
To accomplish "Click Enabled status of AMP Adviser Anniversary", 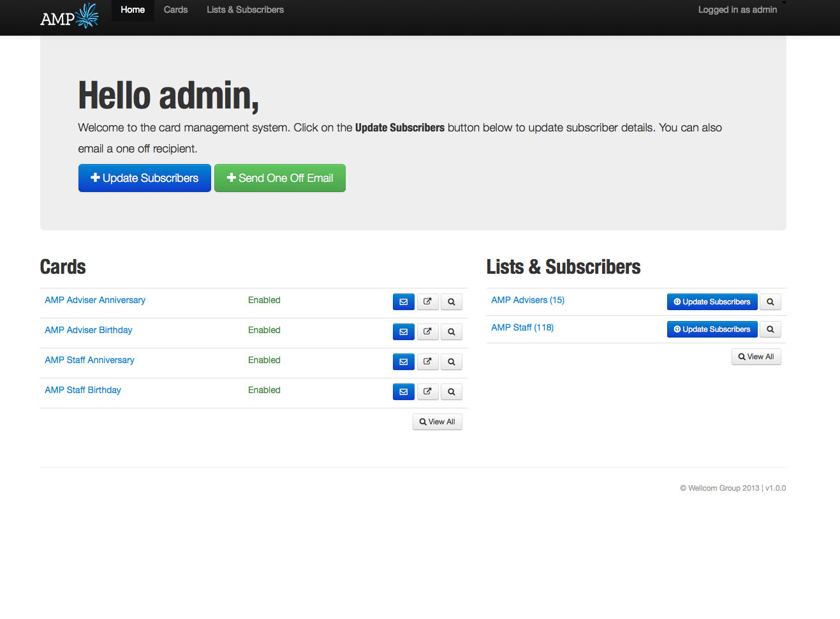I will [264, 300].
